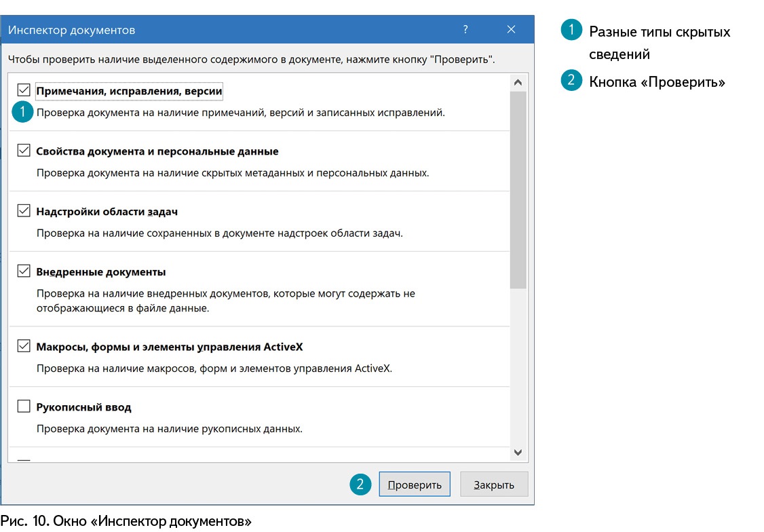This screenshot has height=532, width=764.
Task: Select the Примечания, исправления, версии heading
Action: tap(129, 91)
